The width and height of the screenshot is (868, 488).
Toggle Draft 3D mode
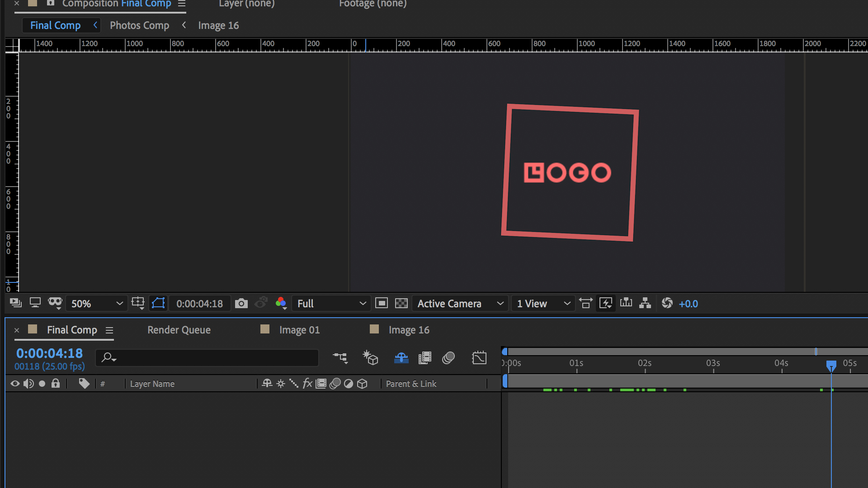pos(370,357)
